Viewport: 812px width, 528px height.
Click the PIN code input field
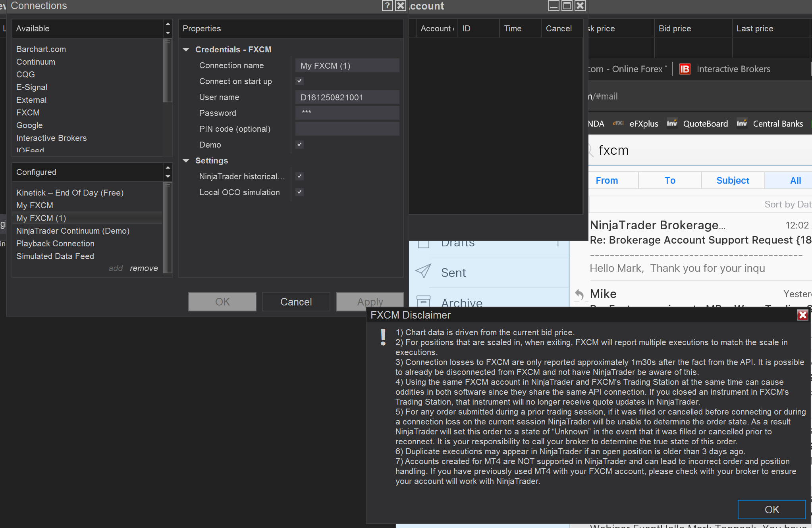tap(347, 129)
